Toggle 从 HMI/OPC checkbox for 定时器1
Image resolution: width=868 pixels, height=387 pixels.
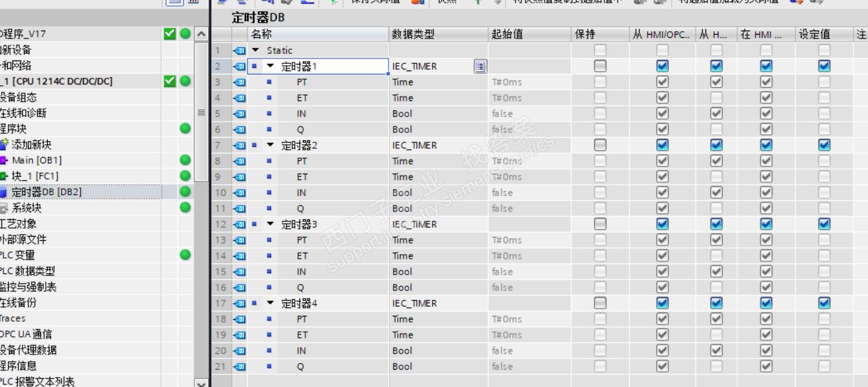661,66
